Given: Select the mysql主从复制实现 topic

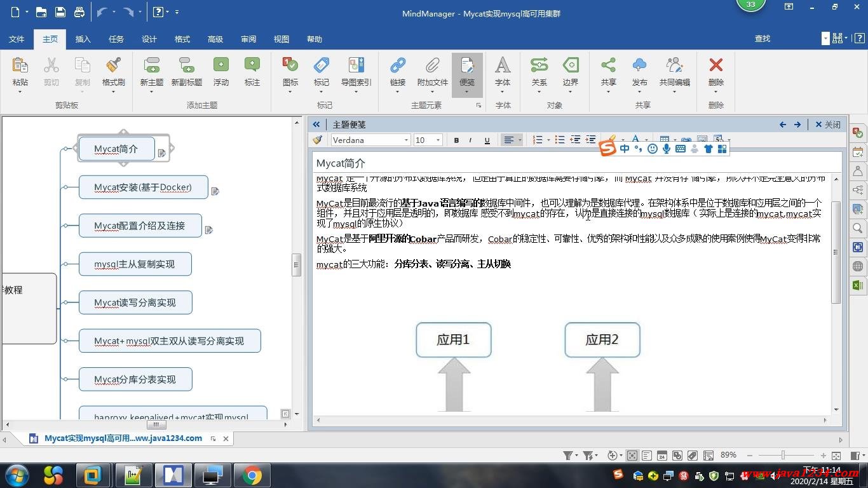Looking at the screenshot, I should (x=135, y=264).
